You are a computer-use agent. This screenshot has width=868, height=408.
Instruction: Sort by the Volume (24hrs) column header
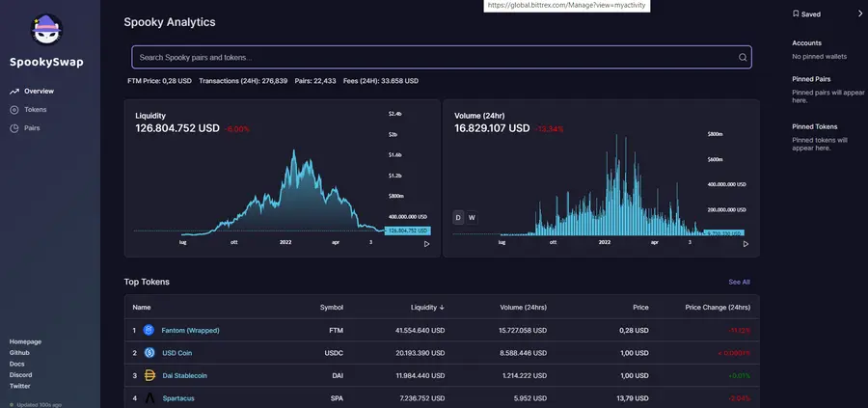[x=523, y=308]
